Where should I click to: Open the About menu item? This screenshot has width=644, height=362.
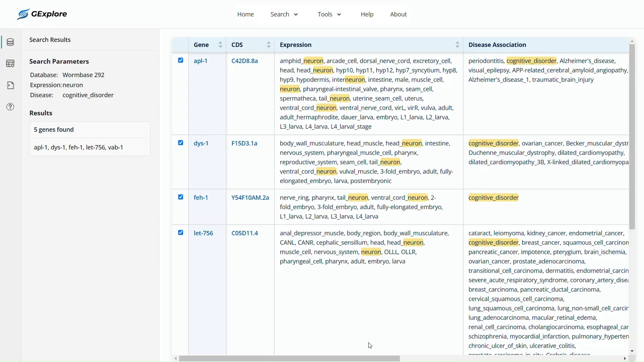click(x=398, y=14)
